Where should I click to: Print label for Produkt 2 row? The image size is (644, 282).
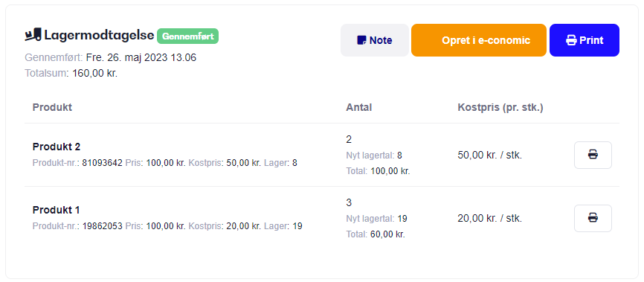coord(593,155)
